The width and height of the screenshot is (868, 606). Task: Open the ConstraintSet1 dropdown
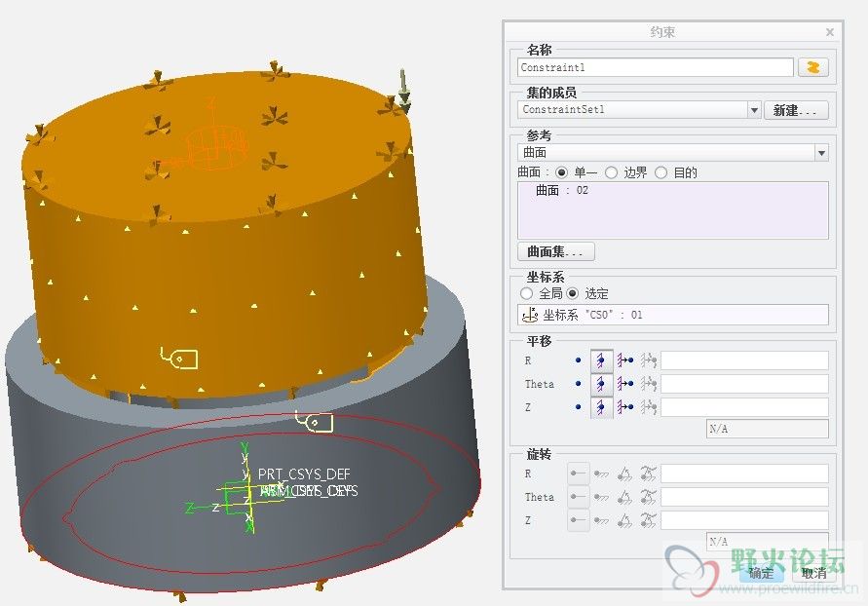point(754,110)
